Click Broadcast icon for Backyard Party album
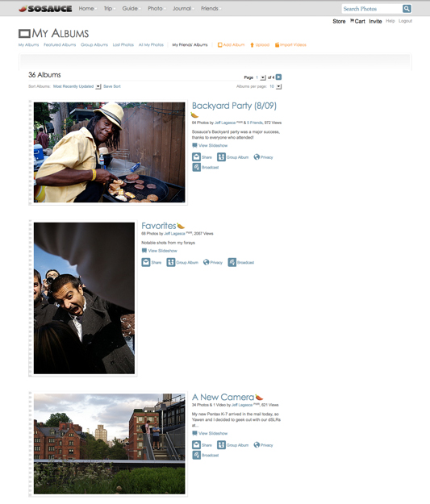Screen dimensions: 430x504 click(197, 167)
